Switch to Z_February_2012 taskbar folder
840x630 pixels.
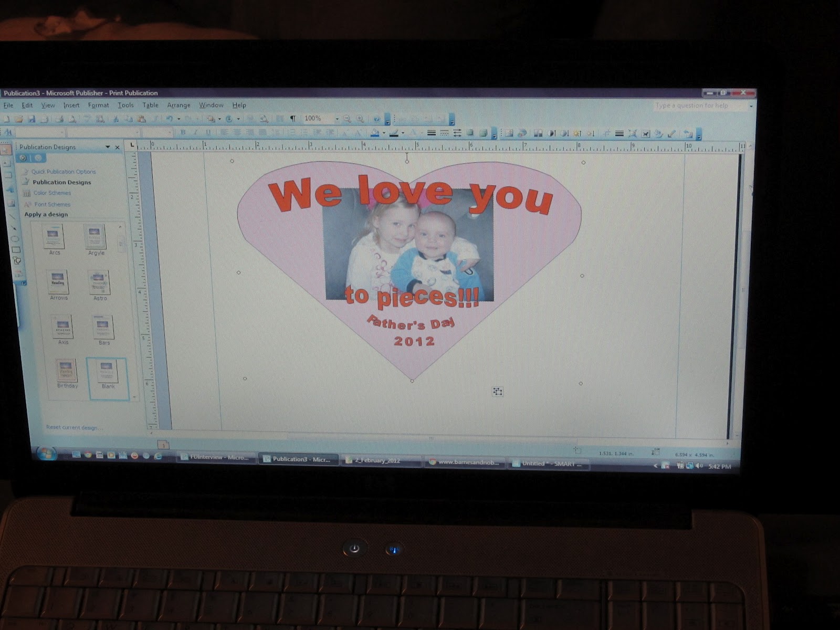tap(381, 460)
